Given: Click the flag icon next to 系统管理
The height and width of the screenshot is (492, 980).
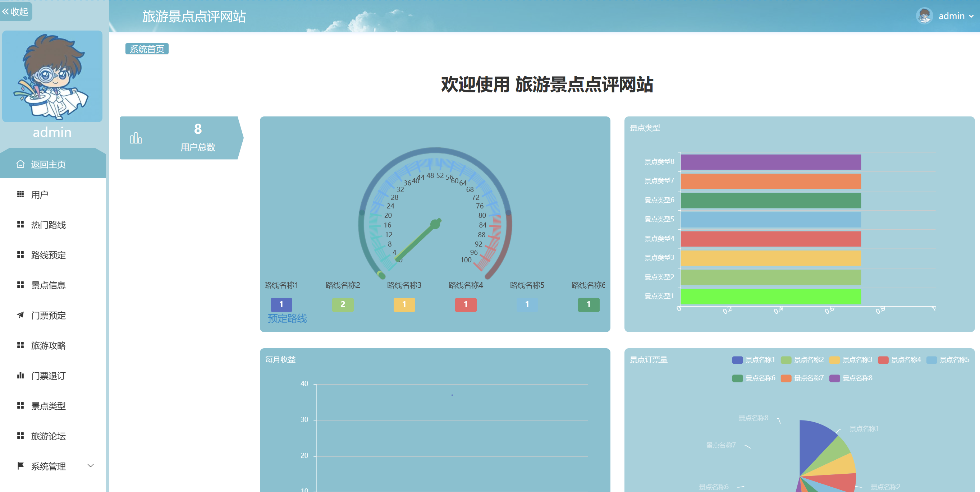Looking at the screenshot, I should [20, 466].
